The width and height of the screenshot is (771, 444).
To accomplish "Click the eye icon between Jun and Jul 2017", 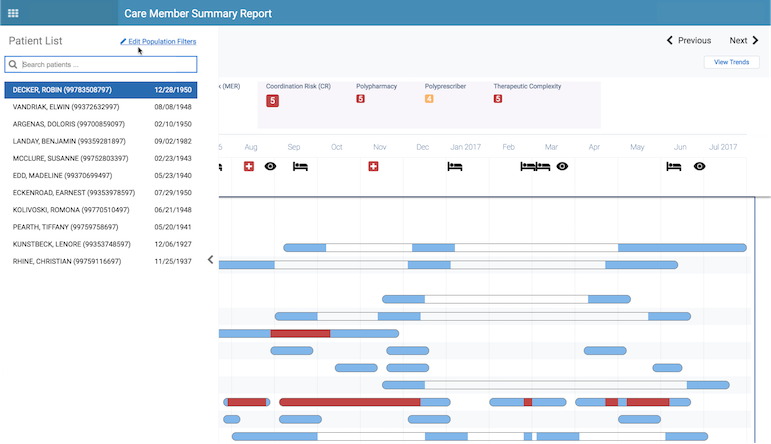I will 699,166.
